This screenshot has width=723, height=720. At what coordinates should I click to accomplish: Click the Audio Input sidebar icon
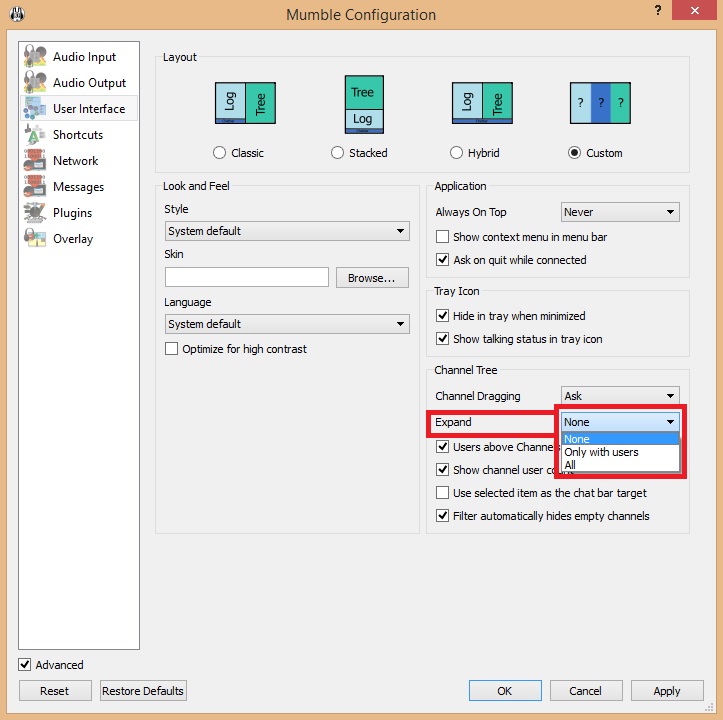click(35, 56)
